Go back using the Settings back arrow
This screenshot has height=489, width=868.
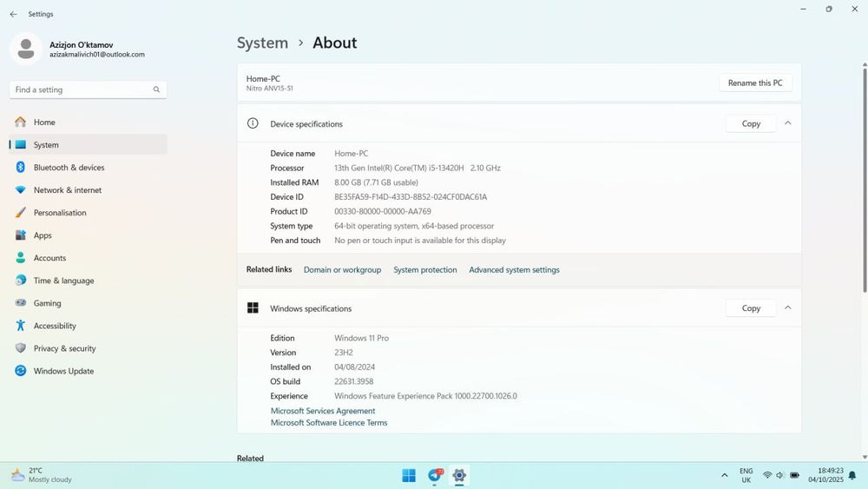click(x=13, y=14)
